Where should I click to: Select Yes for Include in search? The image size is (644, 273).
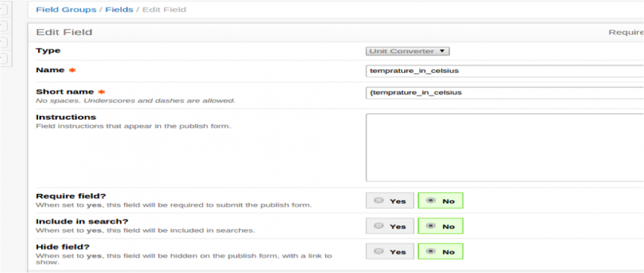point(391,226)
